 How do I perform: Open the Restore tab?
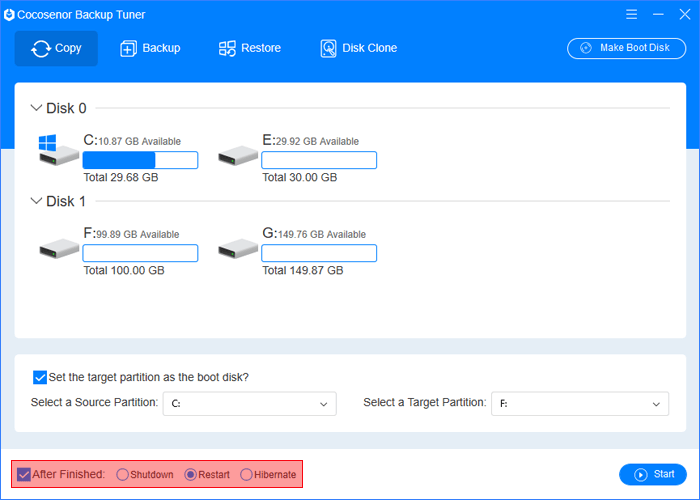click(x=250, y=48)
